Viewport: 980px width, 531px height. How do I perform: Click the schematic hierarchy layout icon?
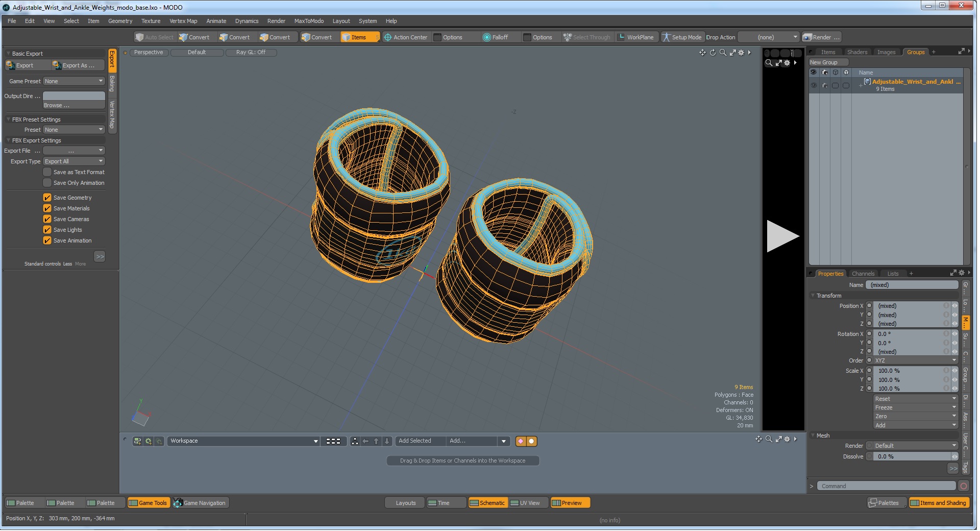355,441
